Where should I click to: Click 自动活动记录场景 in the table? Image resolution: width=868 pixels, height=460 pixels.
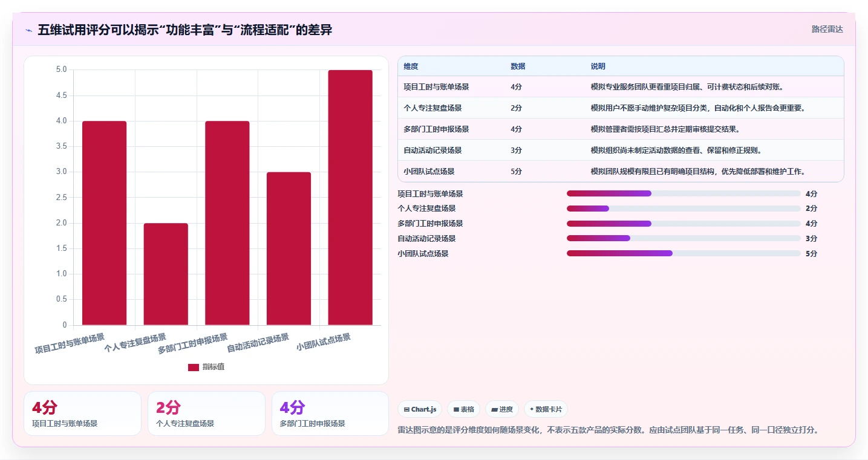tap(432, 151)
